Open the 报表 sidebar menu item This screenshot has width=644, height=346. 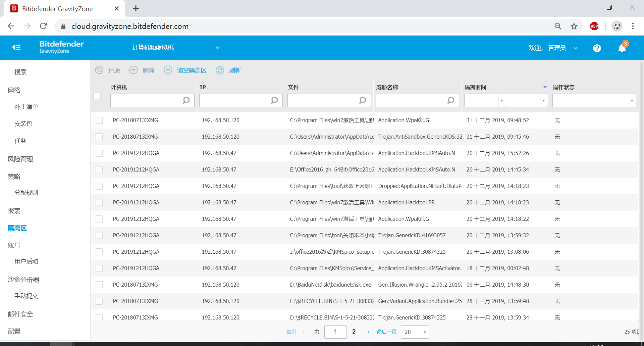14,211
